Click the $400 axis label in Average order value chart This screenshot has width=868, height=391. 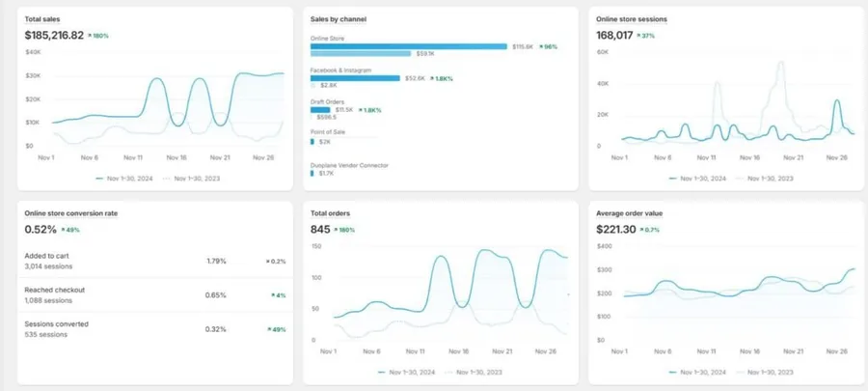pos(604,246)
